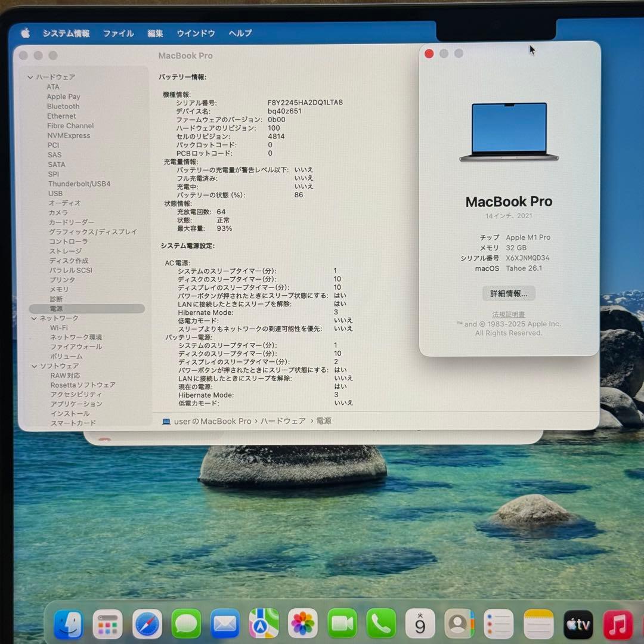Select SATA in the sidebar
This screenshot has height=644, width=644.
(56, 165)
